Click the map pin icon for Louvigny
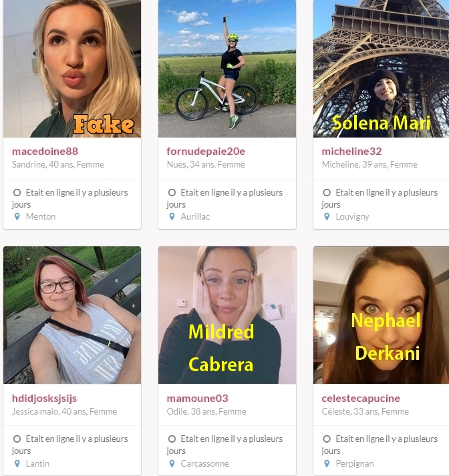This screenshot has width=449, height=476. pyautogui.click(x=327, y=216)
